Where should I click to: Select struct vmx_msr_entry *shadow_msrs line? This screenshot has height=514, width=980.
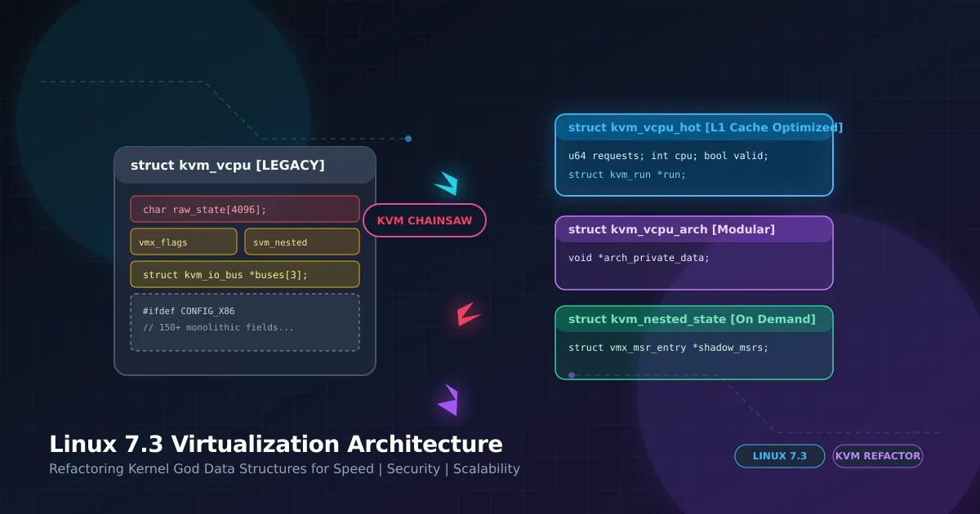[x=668, y=348]
